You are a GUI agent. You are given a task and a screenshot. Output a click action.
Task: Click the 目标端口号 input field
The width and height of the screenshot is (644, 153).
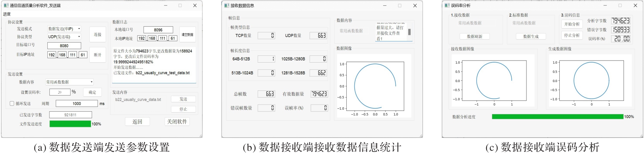64,46
